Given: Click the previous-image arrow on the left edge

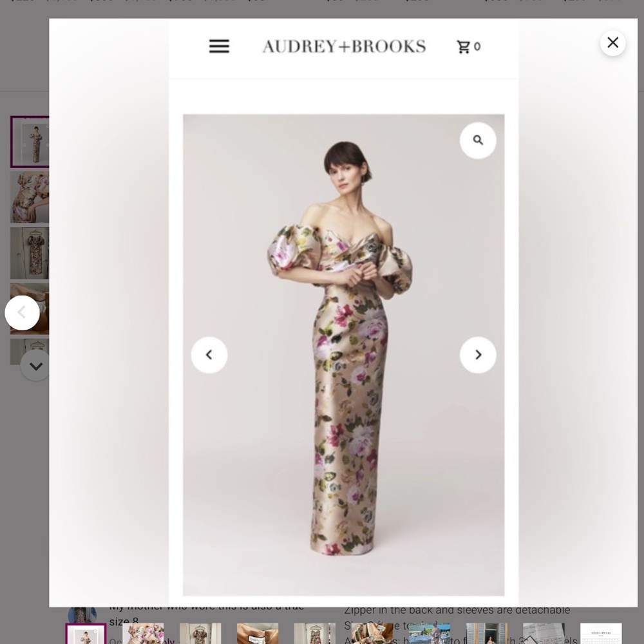Looking at the screenshot, I should (x=23, y=312).
